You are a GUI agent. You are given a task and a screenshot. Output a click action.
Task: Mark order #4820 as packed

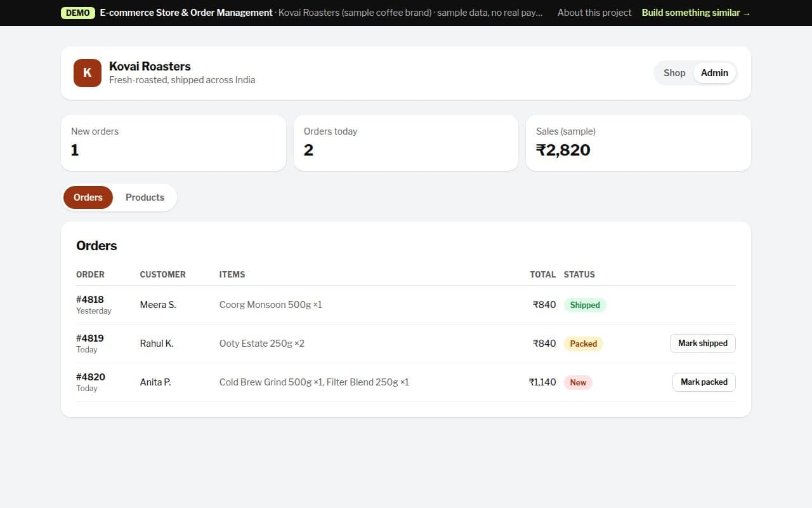[x=704, y=382]
